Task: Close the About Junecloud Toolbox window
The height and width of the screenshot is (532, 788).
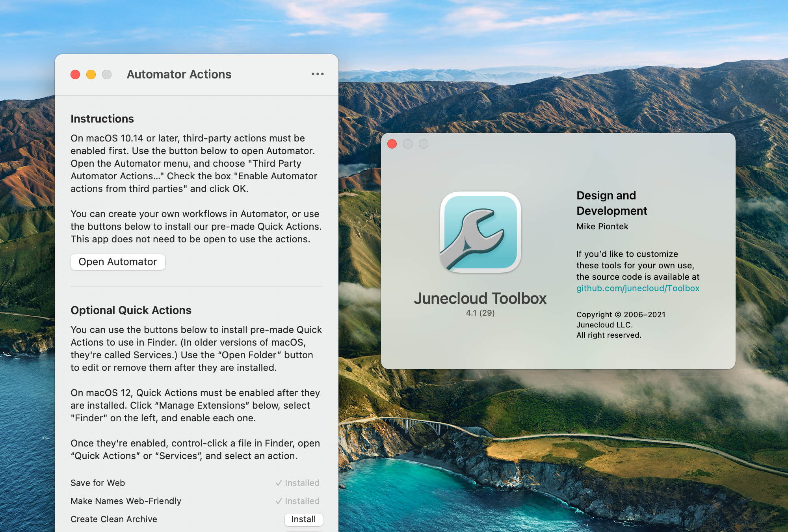Action: tap(392, 144)
